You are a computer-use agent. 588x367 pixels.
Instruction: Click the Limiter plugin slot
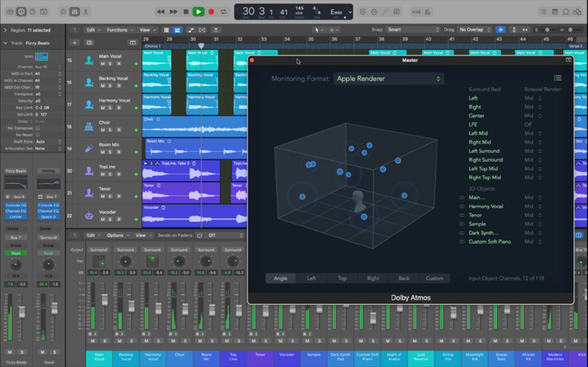[16, 217]
